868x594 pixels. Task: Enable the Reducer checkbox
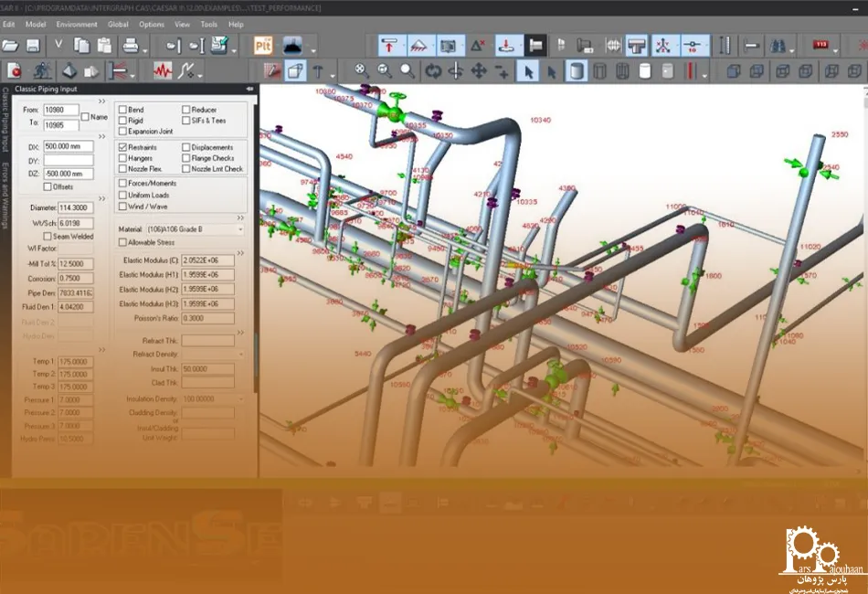(x=186, y=110)
